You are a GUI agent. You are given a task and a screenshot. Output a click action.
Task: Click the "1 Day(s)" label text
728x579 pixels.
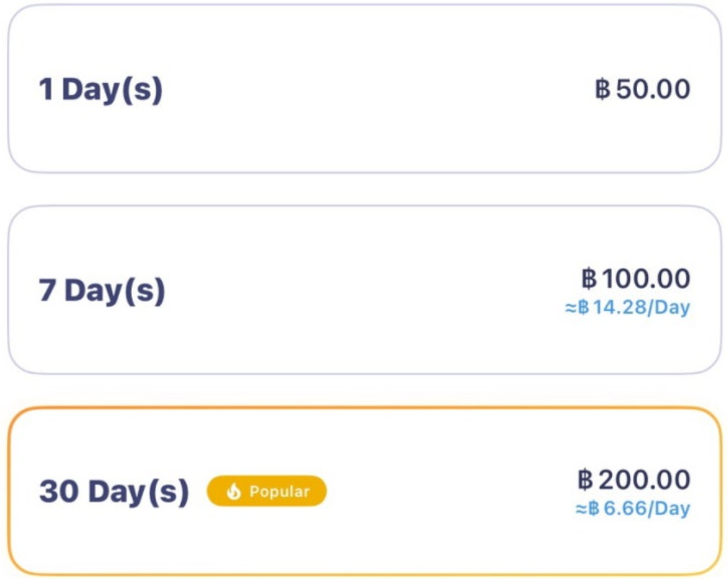pyautogui.click(x=100, y=90)
